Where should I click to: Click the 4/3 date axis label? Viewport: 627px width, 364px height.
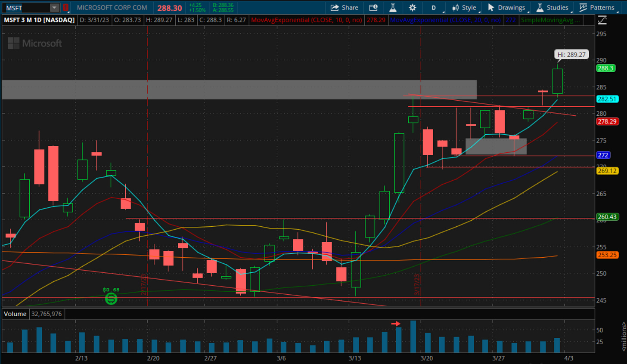pos(568,358)
